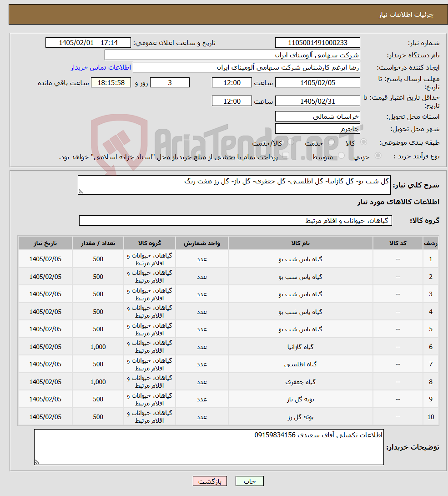Click the resize grip of description textarea

(81, 192)
